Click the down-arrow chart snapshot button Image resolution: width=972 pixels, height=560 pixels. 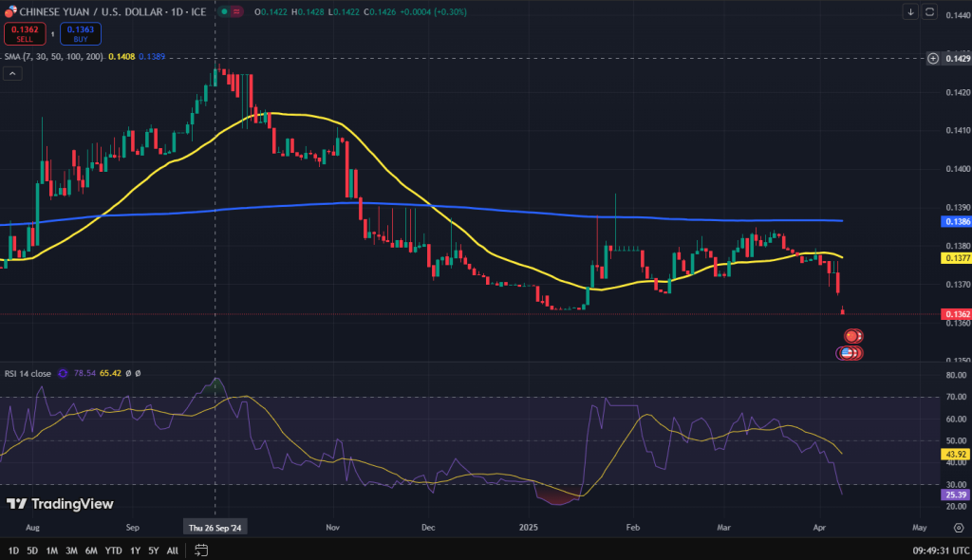tap(910, 11)
